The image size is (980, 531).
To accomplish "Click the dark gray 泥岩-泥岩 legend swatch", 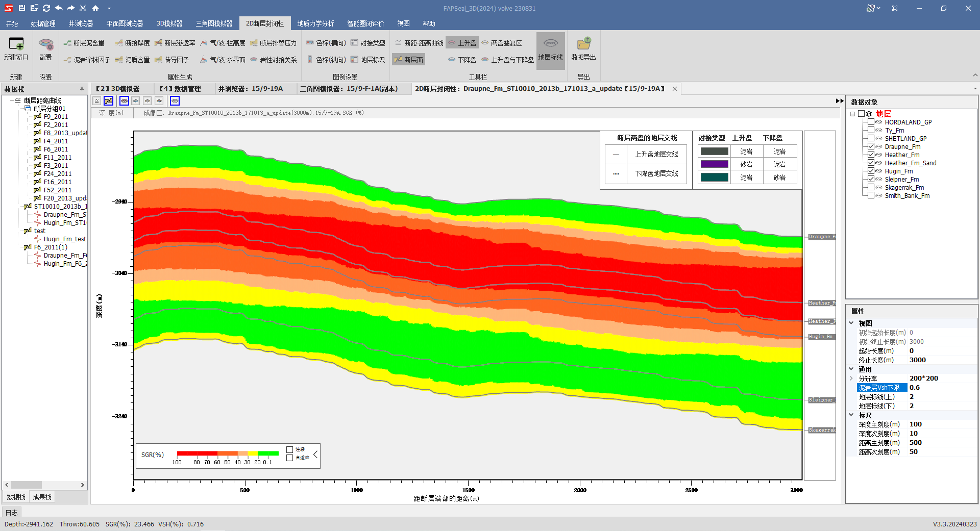I will (x=714, y=151).
